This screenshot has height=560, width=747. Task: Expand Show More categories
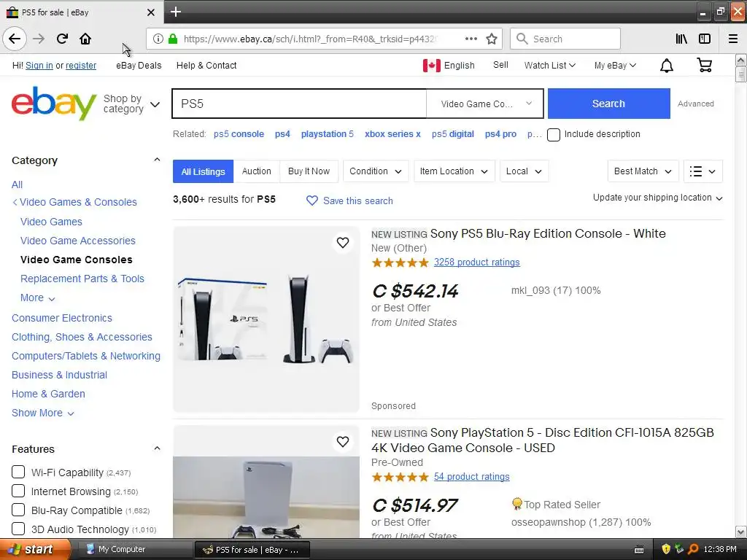[x=43, y=413]
